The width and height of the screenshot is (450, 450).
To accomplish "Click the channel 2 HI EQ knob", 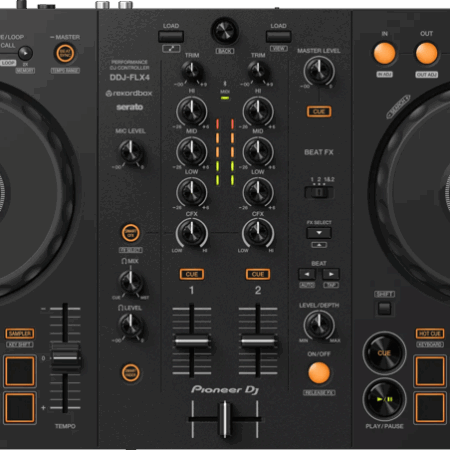I will click(258, 111).
